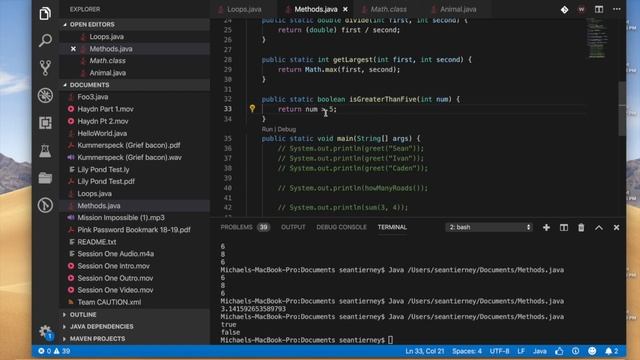The height and width of the screenshot is (360, 640).
Task: Switch to the Loops.java tab
Action: [244, 9]
